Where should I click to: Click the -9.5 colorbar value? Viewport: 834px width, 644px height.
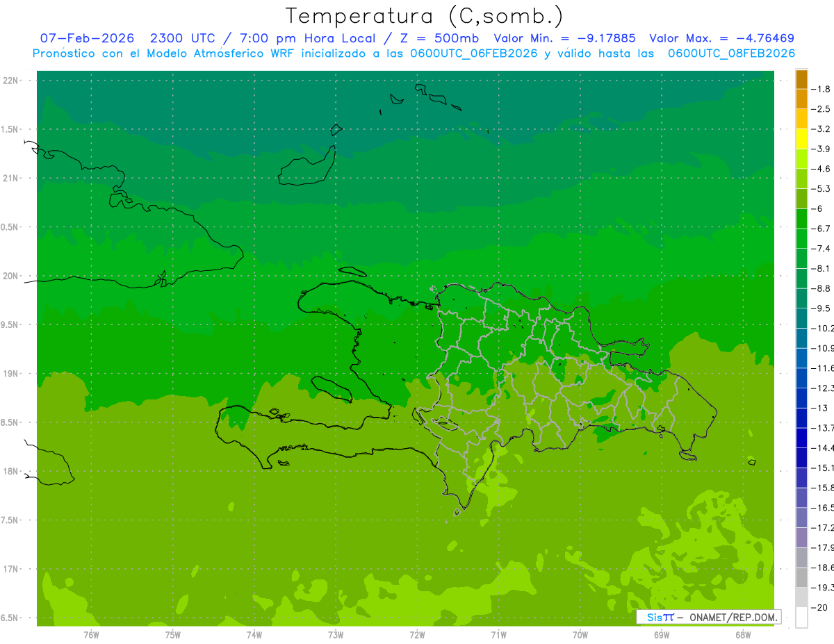pos(821,308)
